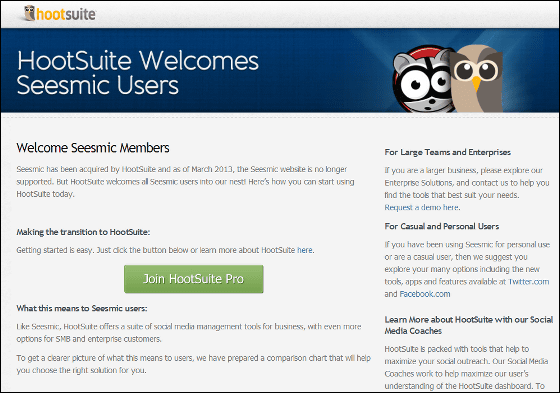Click the paragraph starting 'Seesmic has been acquired'
Viewport: 560px width, 393px height.
[x=185, y=181]
